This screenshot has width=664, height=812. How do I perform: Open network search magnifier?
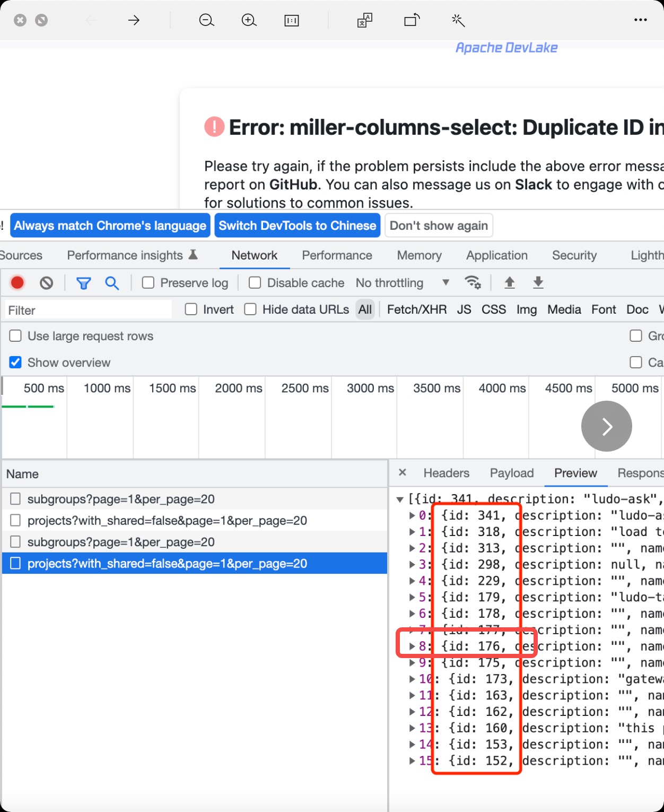point(112,283)
